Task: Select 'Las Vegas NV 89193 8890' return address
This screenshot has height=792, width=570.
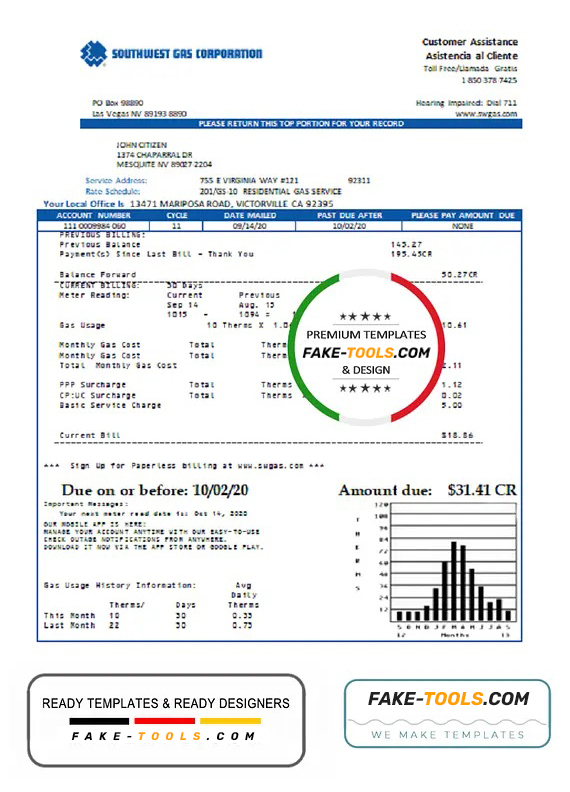Action: [x=139, y=114]
